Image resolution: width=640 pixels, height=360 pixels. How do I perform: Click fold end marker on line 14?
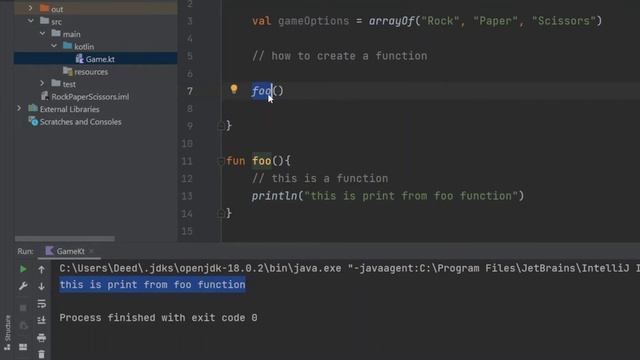pos(220,213)
